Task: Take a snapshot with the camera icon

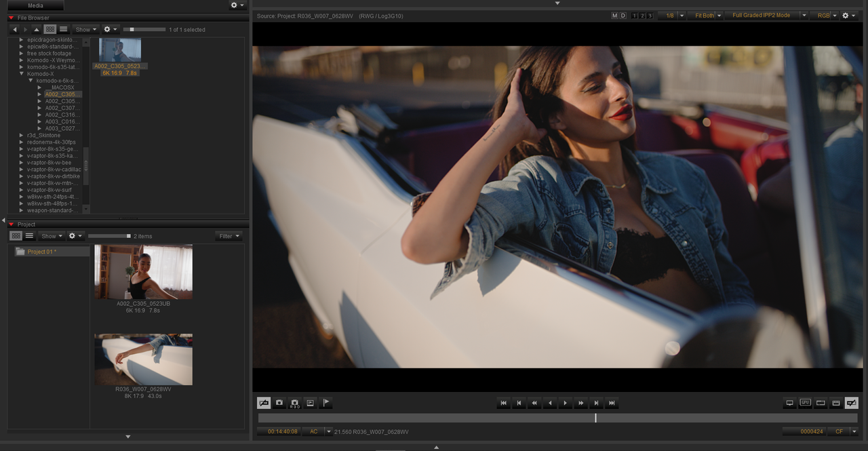Action: click(x=279, y=403)
